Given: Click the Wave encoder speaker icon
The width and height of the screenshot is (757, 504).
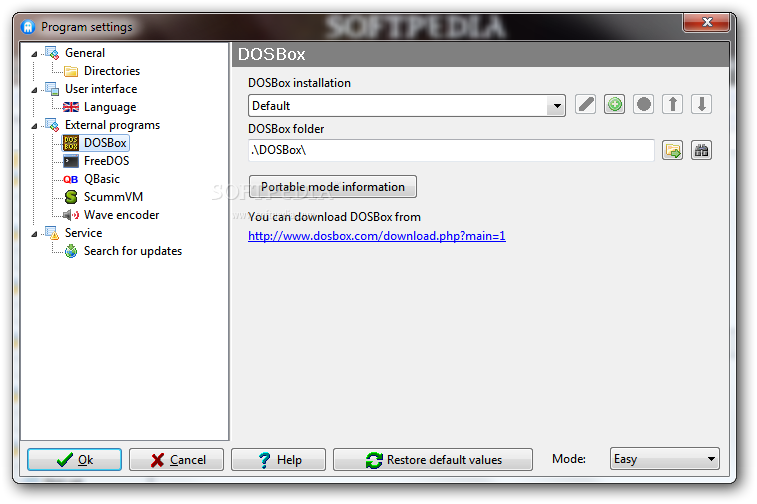Looking at the screenshot, I should (71, 215).
